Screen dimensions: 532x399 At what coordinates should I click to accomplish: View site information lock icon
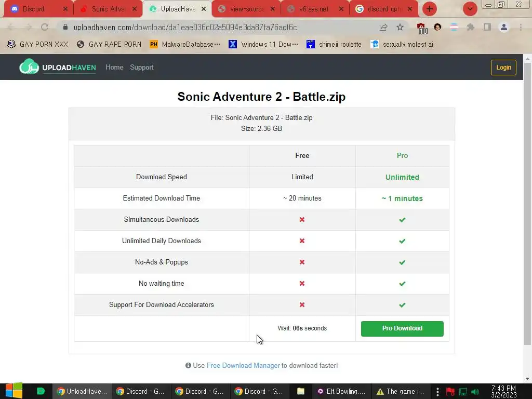pos(65,27)
